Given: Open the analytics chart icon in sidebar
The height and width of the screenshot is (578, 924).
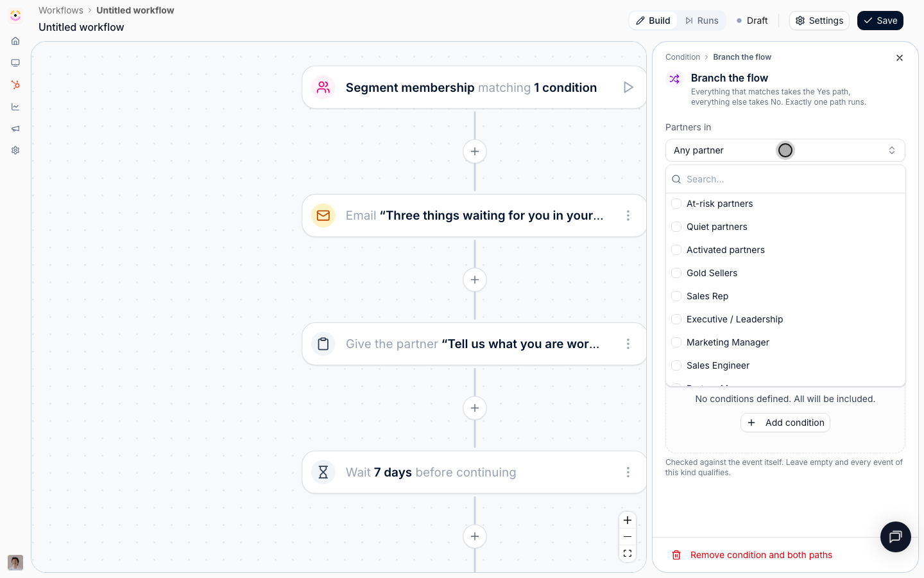Looking at the screenshot, I should [15, 107].
